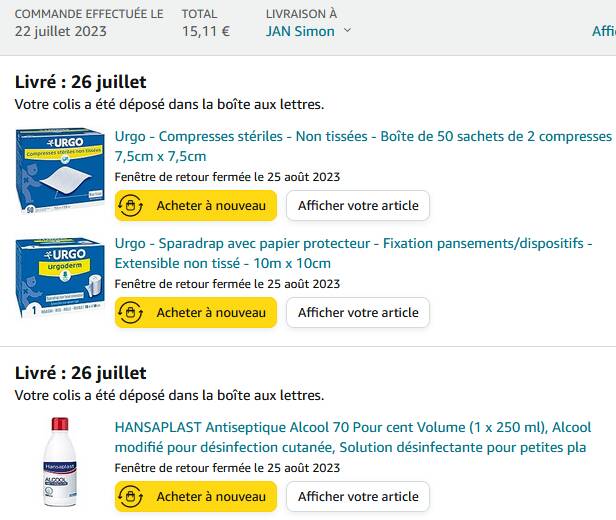This screenshot has width=616, height=520.
Task: Show your Urgo Compresses article
Action: (x=358, y=205)
